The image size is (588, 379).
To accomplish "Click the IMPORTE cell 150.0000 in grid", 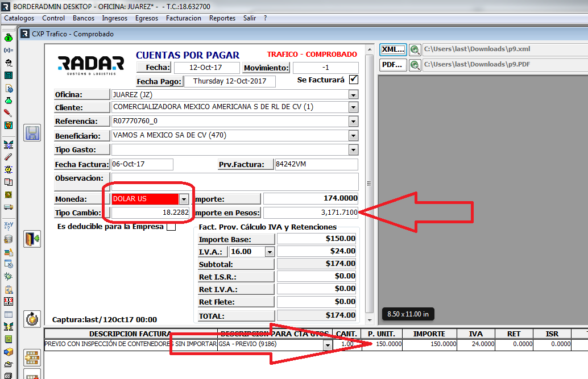I will (x=430, y=344).
